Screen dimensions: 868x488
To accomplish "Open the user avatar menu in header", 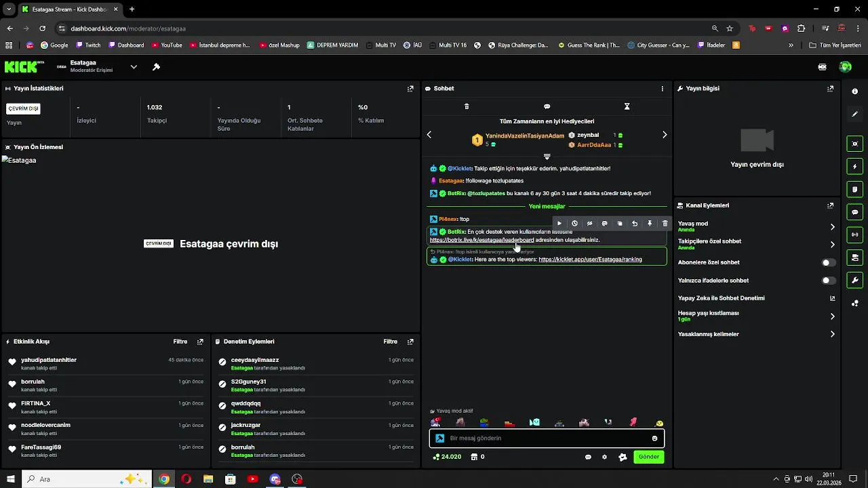I will 845,66.
